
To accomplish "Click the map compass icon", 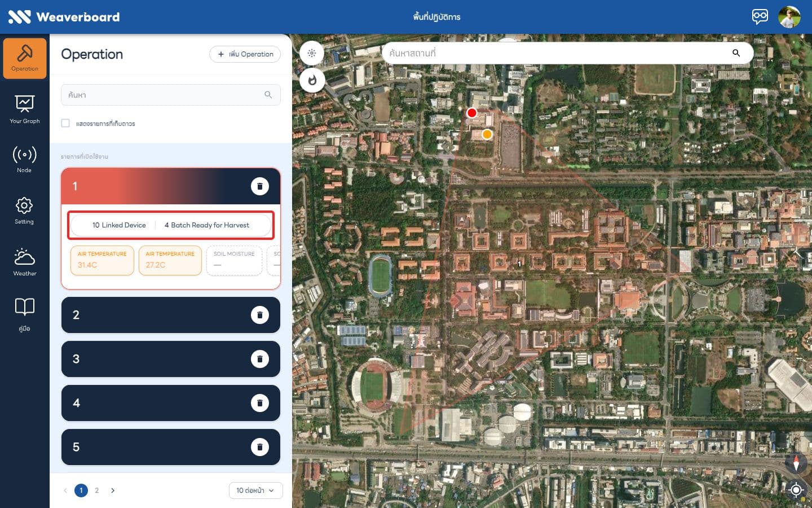I will (796, 463).
